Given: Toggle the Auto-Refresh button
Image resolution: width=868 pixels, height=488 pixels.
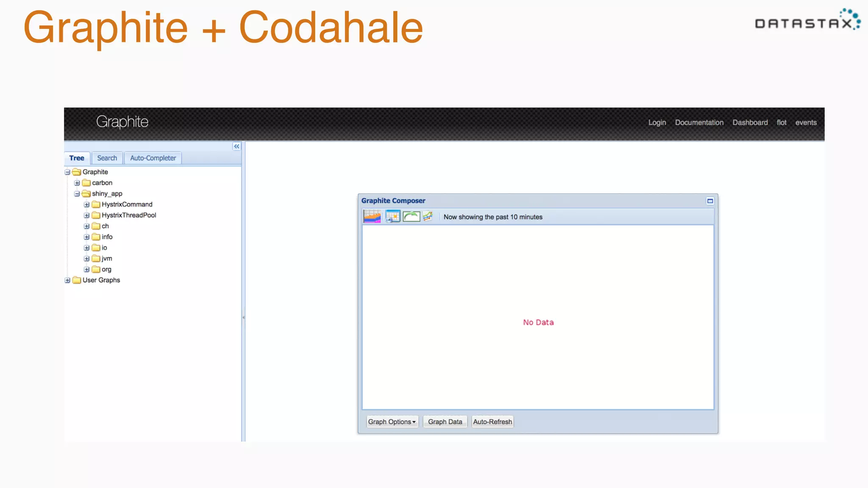Looking at the screenshot, I should tap(492, 421).
